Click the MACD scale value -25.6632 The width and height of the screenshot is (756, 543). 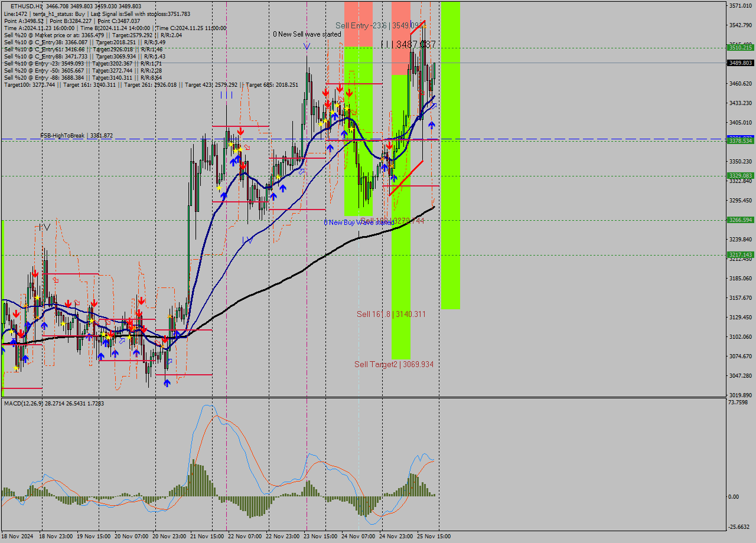[x=739, y=527]
